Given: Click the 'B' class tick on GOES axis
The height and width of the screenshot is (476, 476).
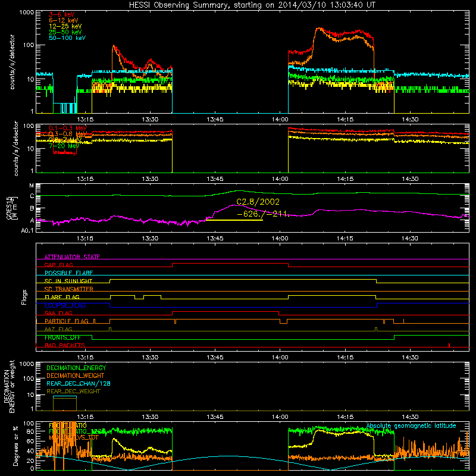Looking at the screenshot, I should (x=32, y=209).
